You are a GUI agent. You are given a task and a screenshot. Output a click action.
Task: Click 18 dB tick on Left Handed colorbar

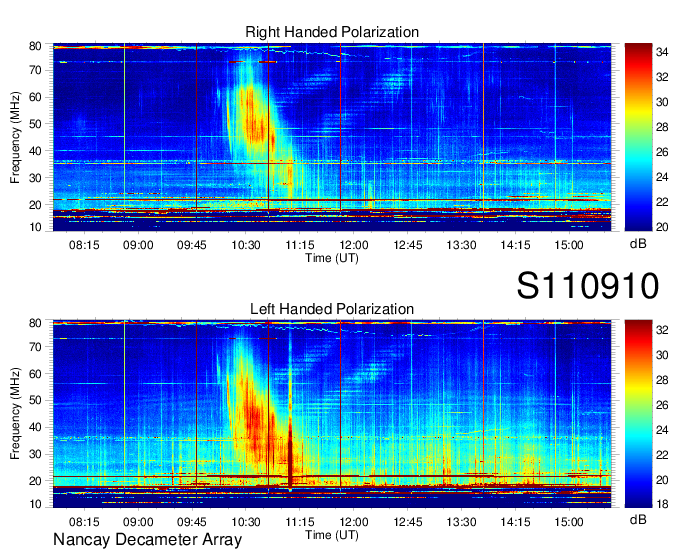[x=662, y=504]
